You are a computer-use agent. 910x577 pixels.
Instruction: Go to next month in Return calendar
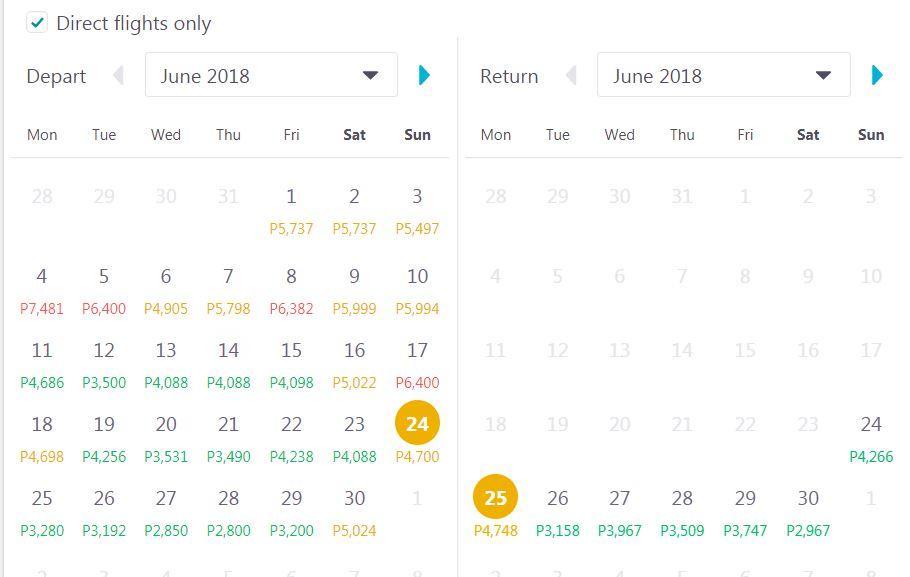click(877, 75)
